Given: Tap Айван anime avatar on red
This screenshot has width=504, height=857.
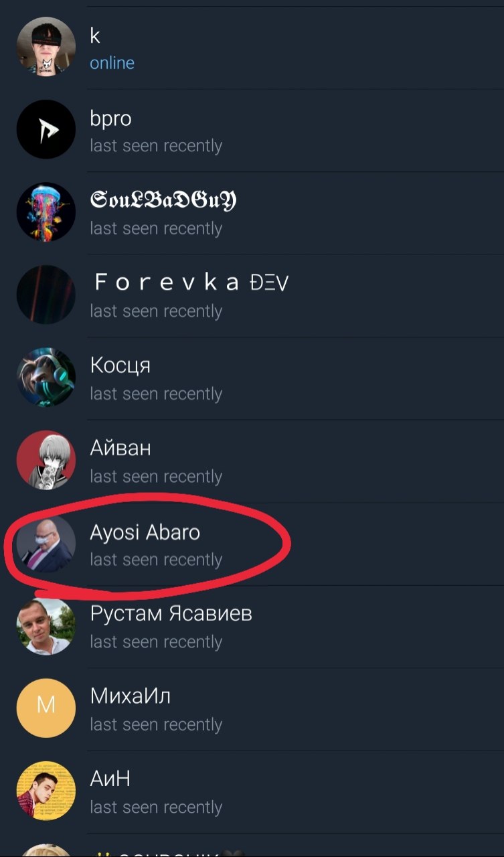Looking at the screenshot, I should (x=46, y=460).
